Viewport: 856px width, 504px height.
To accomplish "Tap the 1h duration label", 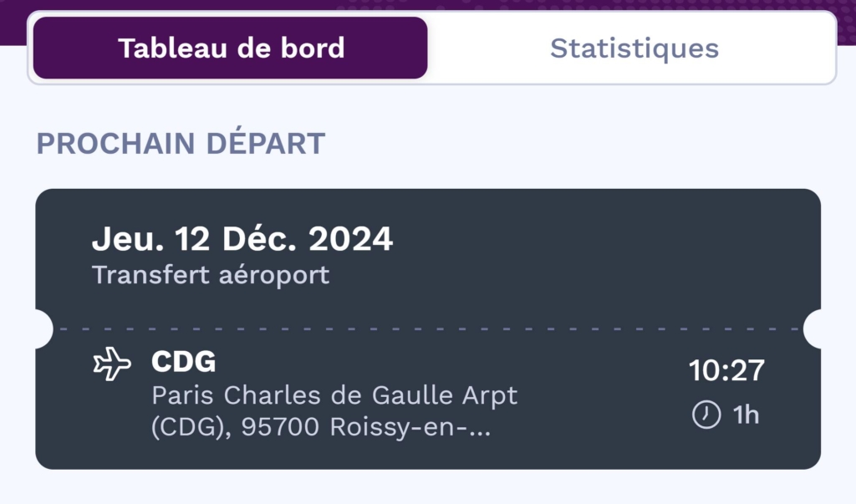I will point(746,415).
